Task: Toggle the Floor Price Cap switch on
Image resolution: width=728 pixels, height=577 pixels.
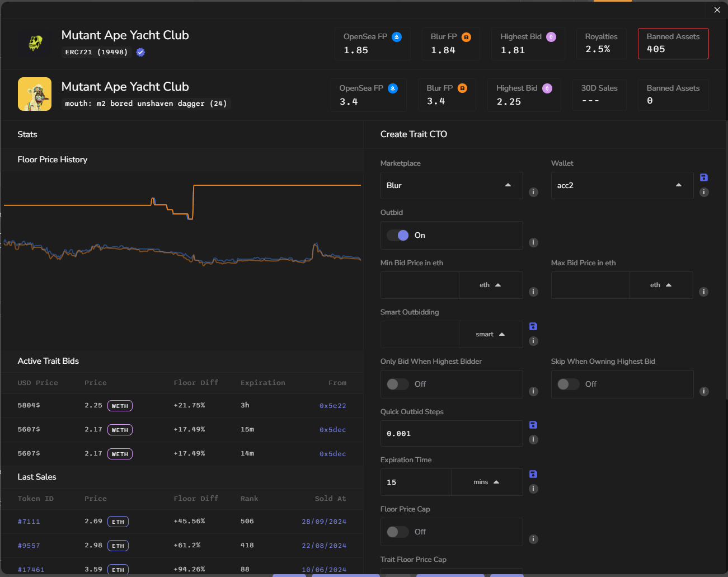Action: (x=398, y=532)
